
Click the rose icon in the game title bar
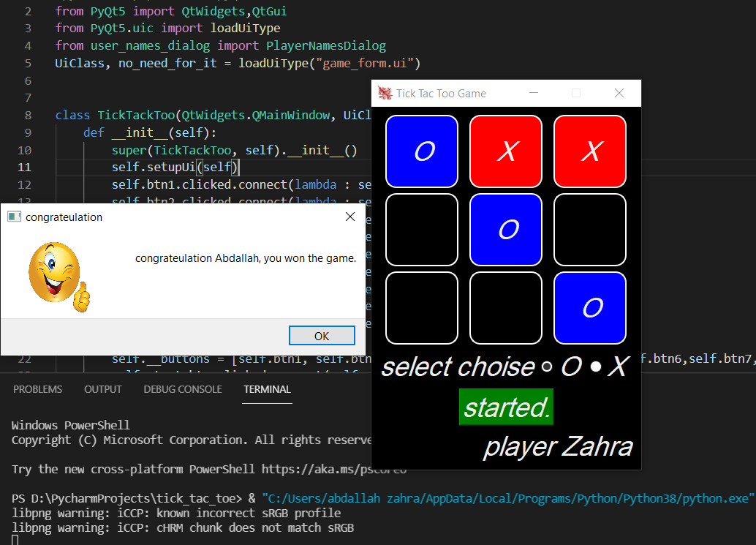(384, 93)
